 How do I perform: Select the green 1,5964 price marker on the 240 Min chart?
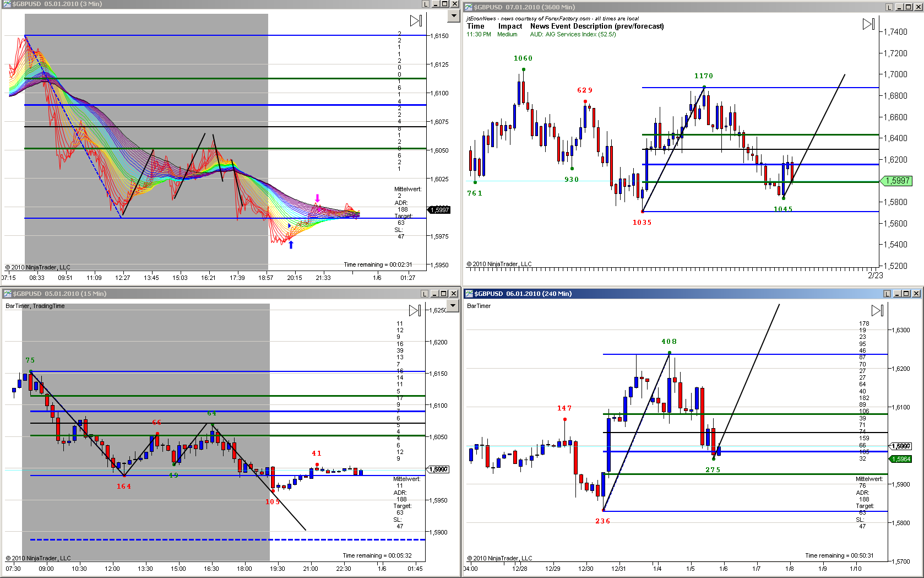coord(901,459)
